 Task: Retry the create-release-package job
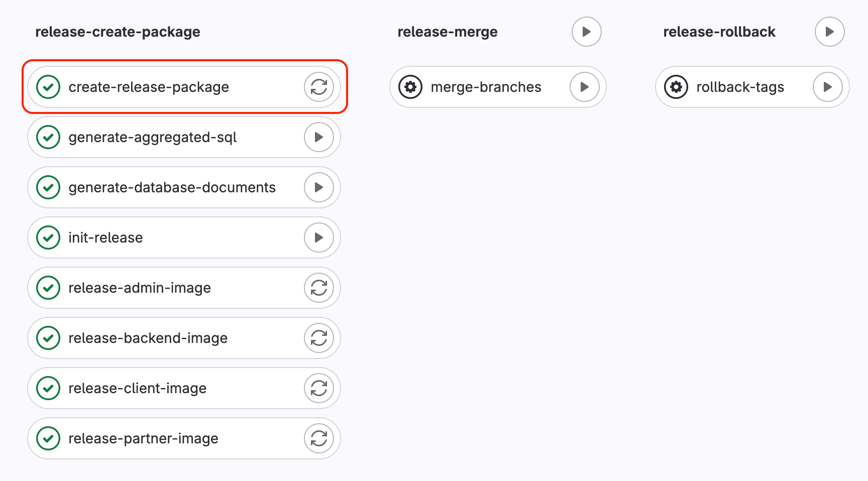pos(318,87)
